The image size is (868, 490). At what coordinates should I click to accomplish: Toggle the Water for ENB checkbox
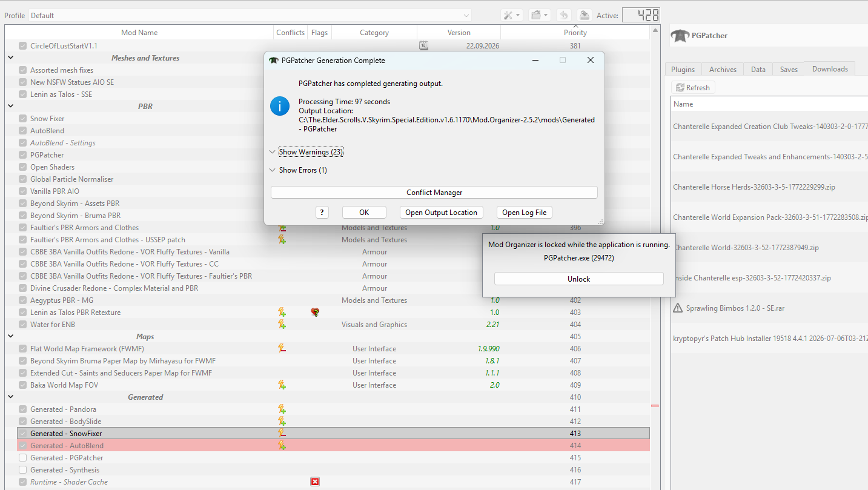[22, 325]
